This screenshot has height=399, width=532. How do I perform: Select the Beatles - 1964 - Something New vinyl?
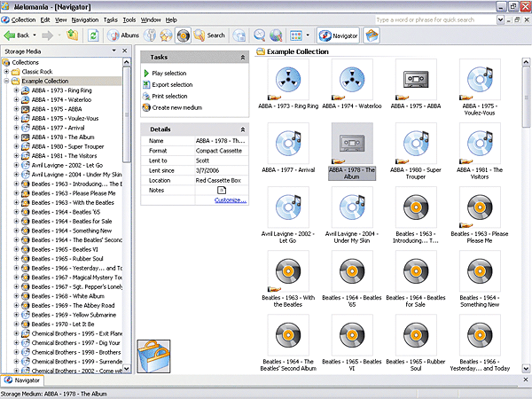480,271
